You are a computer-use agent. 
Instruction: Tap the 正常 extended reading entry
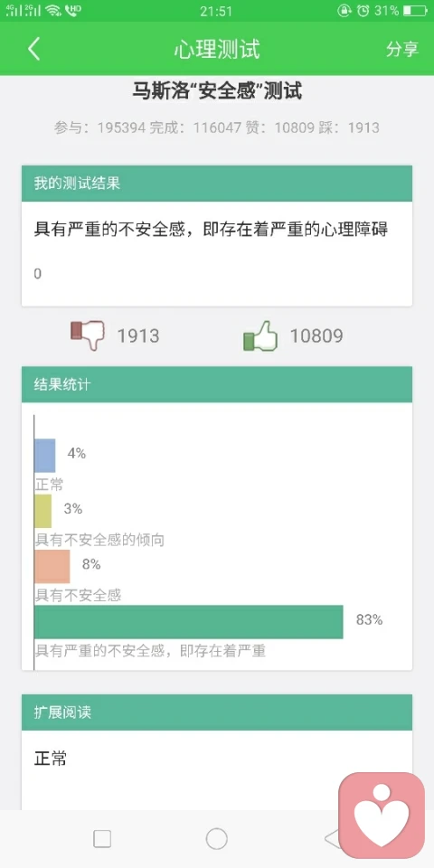(51, 759)
